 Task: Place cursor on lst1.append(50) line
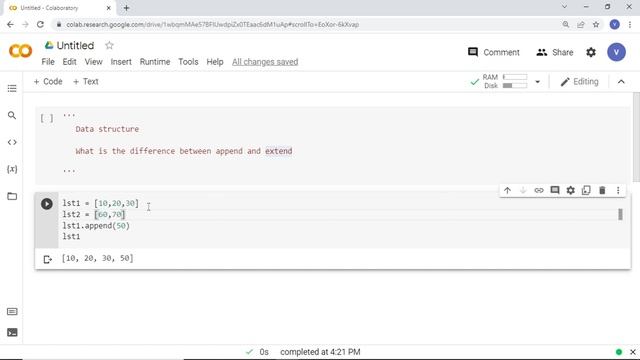96,226
